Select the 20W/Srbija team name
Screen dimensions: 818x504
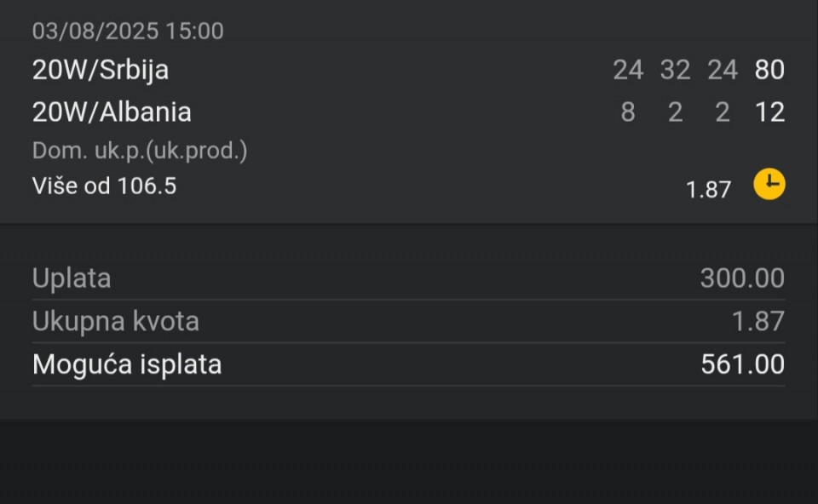pyautogui.click(x=101, y=70)
